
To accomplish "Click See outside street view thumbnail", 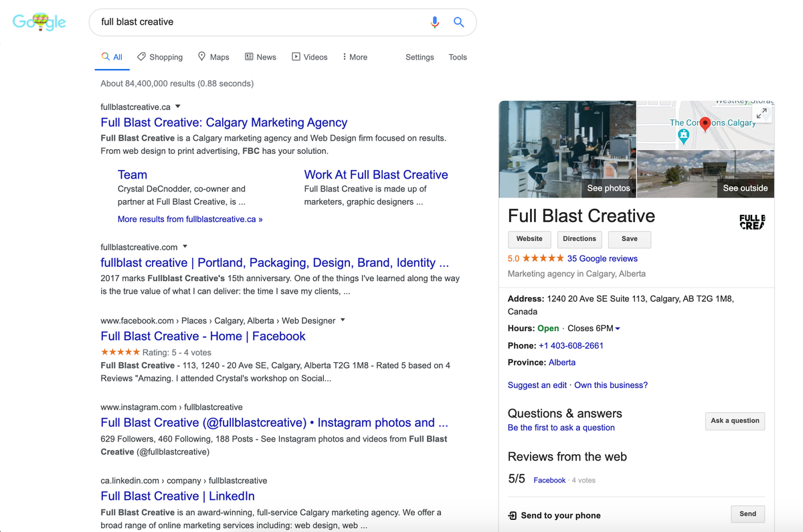I will [706, 174].
